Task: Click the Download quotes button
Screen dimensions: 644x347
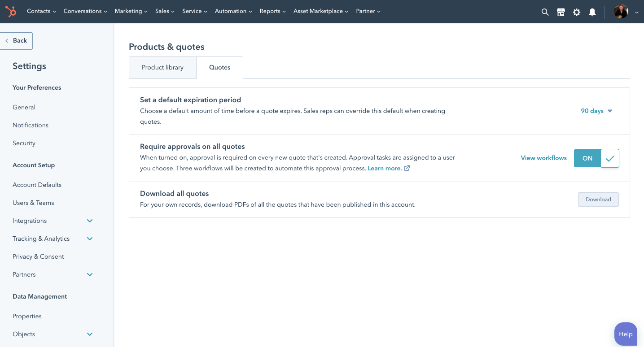Action: pyautogui.click(x=598, y=200)
